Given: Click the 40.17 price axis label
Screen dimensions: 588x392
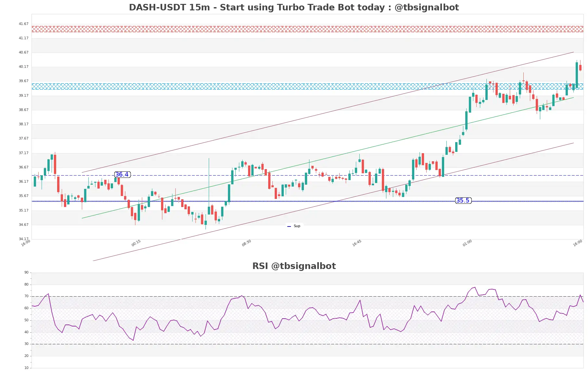Looking at the screenshot, I should pos(23,67).
